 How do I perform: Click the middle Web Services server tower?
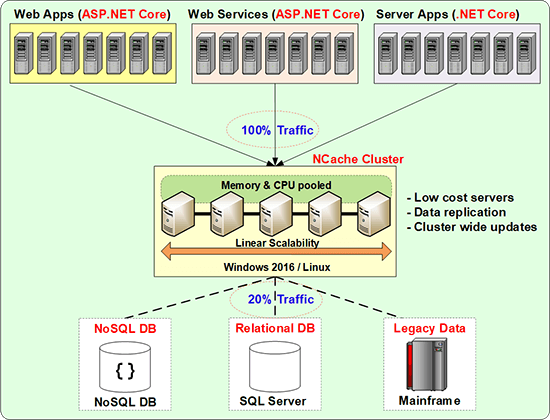click(275, 53)
